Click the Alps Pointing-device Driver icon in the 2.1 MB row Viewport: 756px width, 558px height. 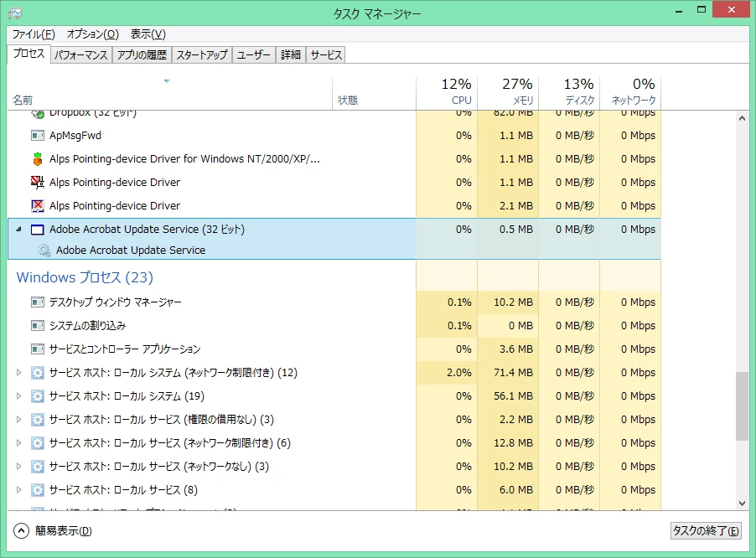tap(38, 206)
